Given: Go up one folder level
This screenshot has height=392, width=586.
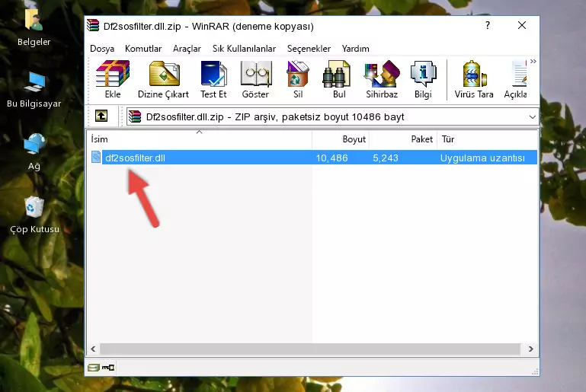Looking at the screenshot, I should [101, 116].
